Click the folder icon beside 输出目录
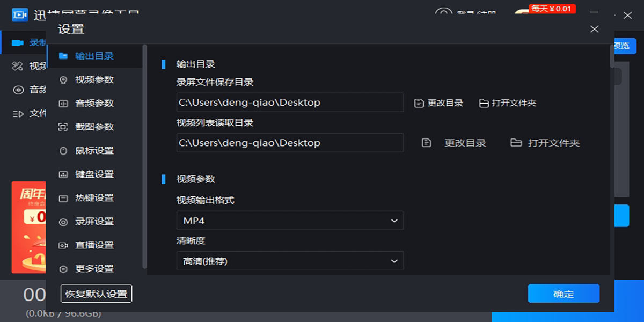644x322 pixels. [x=63, y=56]
